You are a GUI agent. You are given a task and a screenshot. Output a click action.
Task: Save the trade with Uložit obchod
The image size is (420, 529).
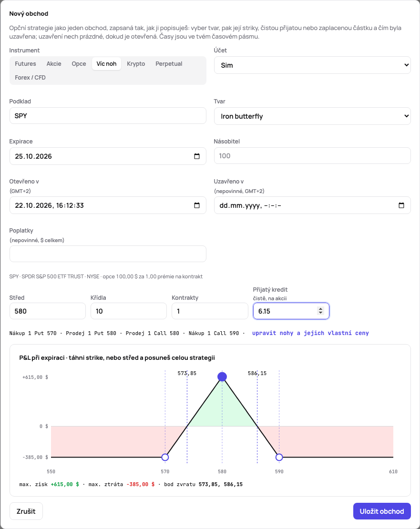tap(382, 511)
